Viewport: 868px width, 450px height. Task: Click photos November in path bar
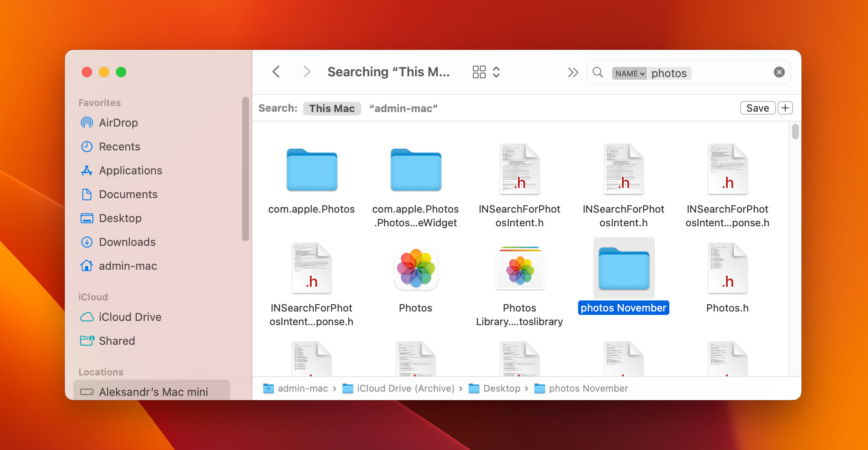click(x=588, y=388)
